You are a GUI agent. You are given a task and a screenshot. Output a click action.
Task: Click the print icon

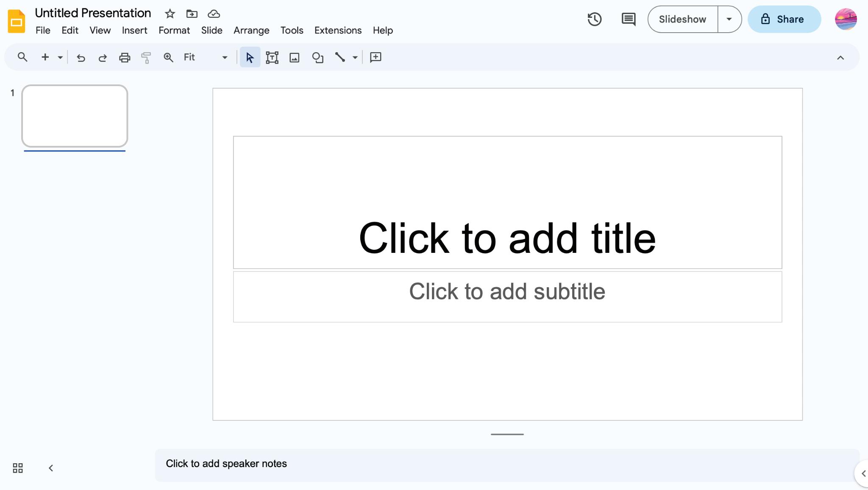124,57
